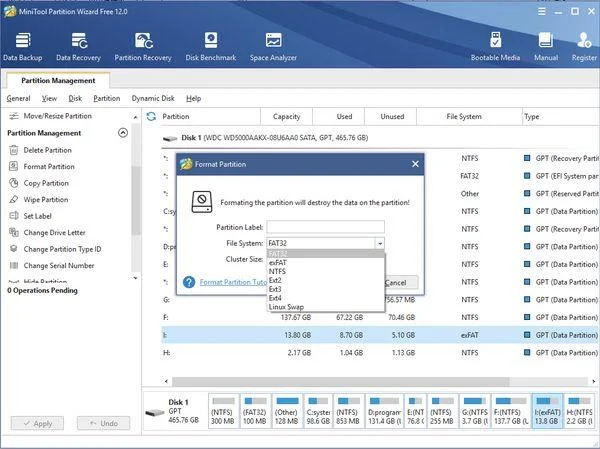Open the View menu
This screenshot has width=600, height=449.
click(x=49, y=98)
